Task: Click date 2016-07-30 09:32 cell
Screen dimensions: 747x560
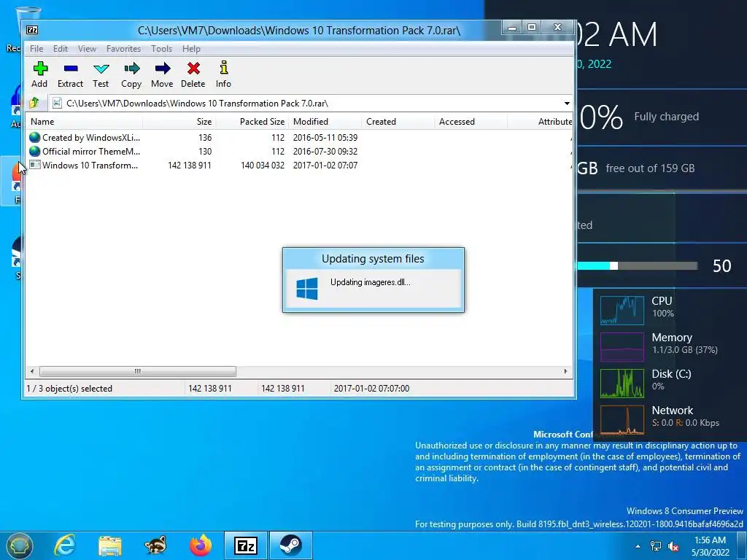Action: click(x=325, y=152)
